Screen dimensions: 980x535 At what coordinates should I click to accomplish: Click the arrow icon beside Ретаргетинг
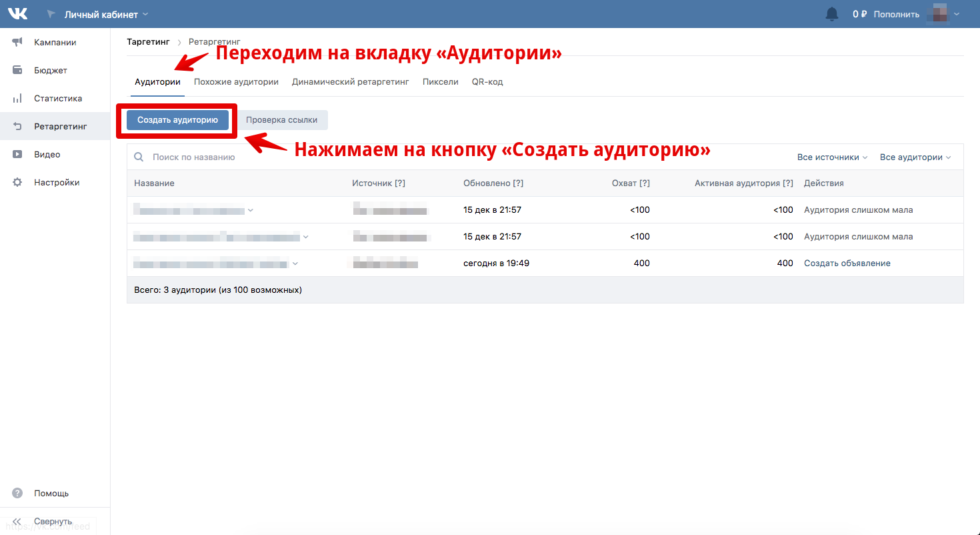(17, 127)
